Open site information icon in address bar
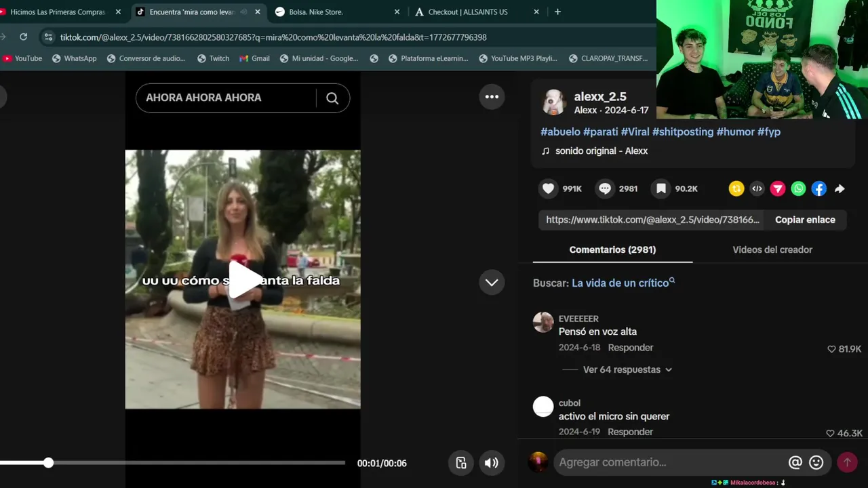868x488 pixels. 47,37
